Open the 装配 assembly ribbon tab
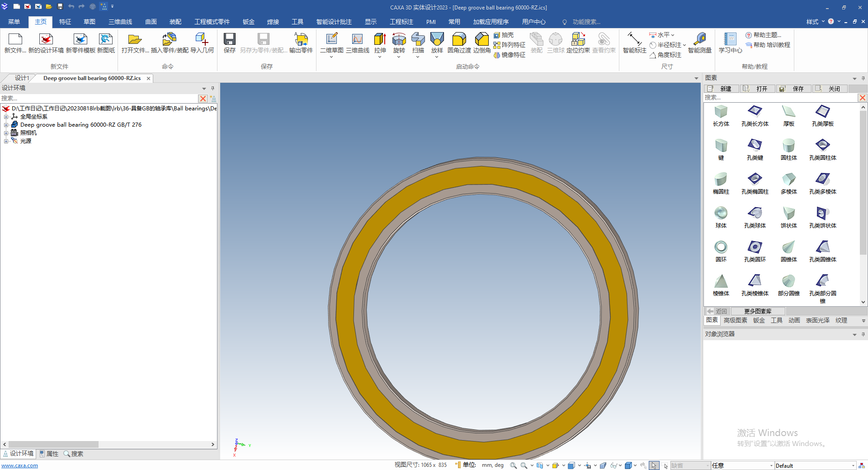868x470 pixels. (175, 22)
